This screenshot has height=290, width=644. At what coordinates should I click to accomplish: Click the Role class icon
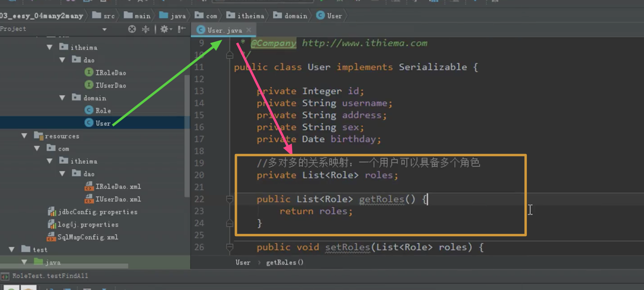click(x=89, y=110)
